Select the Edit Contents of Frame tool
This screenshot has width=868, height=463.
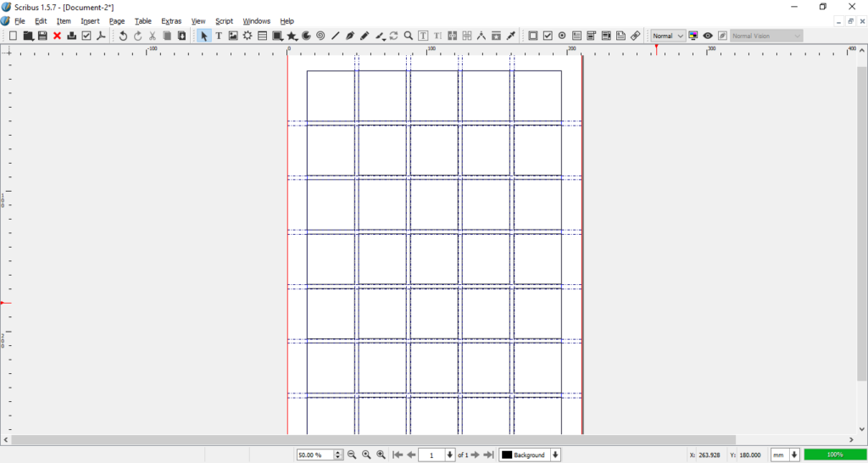(423, 36)
